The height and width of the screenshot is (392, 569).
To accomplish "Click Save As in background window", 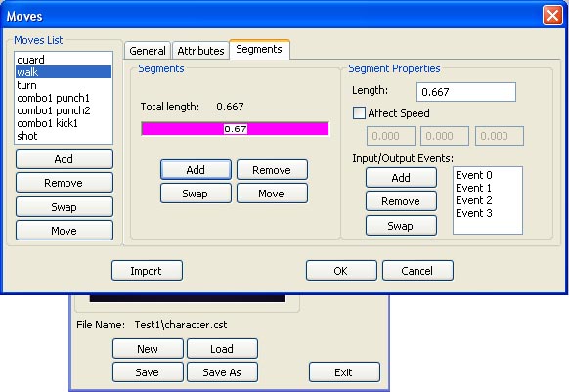I will [x=222, y=372].
